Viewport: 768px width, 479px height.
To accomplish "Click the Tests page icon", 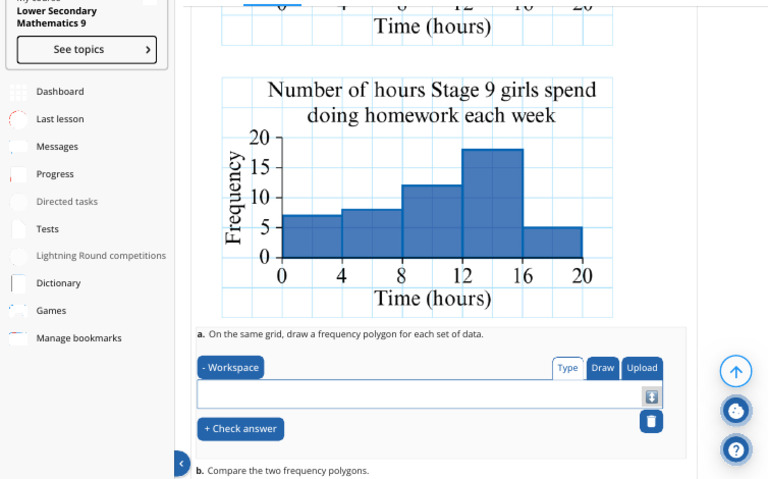I will (x=18, y=229).
